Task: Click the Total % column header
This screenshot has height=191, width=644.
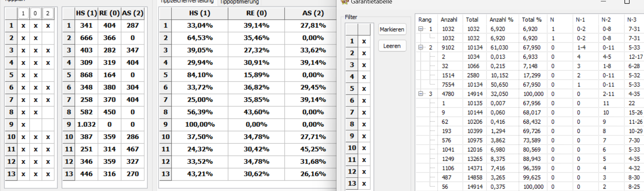Action: (532, 20)
